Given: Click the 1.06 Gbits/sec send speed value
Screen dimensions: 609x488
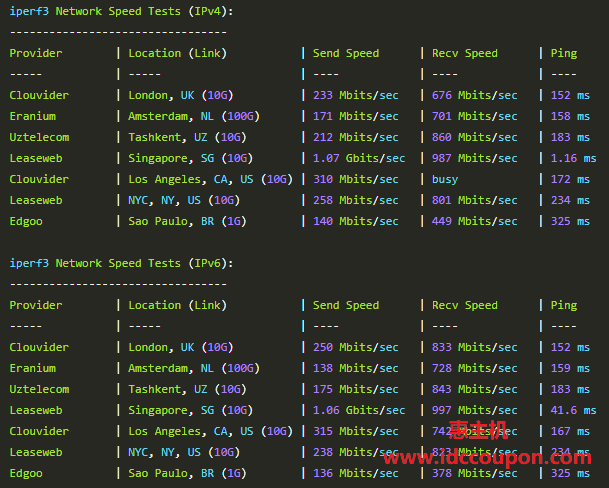Looking at the screenshot, I should [359, 410].
